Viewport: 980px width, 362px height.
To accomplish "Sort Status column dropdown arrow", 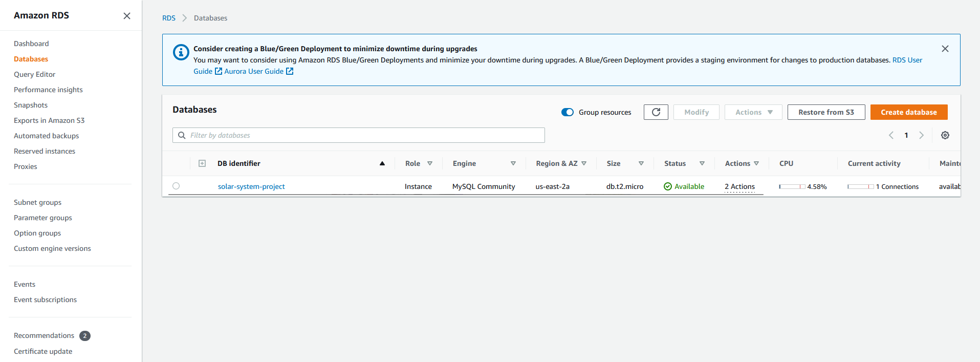I will pyautogui.click(x=702, y=163).
